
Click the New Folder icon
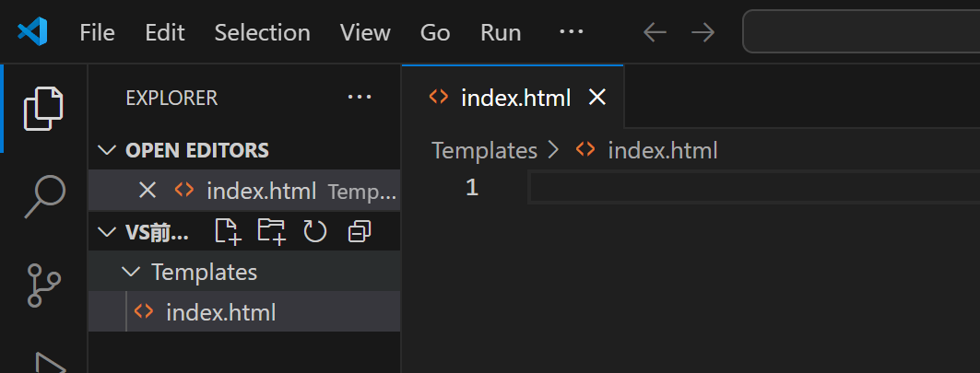272,231
